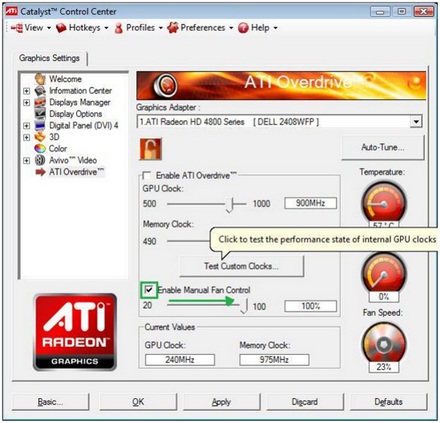Open the Preferences menu
The height and width of the screenshot is (423, 440).
[200, 28]
